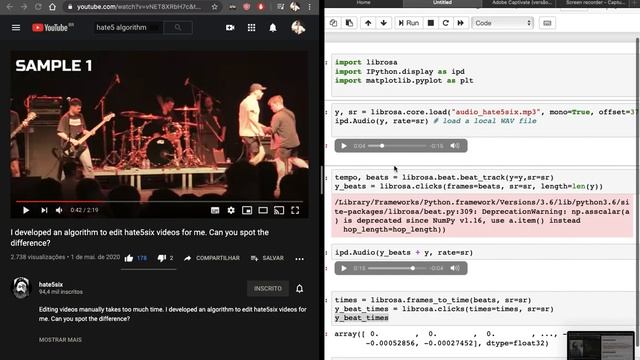This screenshot has width=640, height=360.
Task: Like the video with thumbs up
Action: (x=129, y=258)
